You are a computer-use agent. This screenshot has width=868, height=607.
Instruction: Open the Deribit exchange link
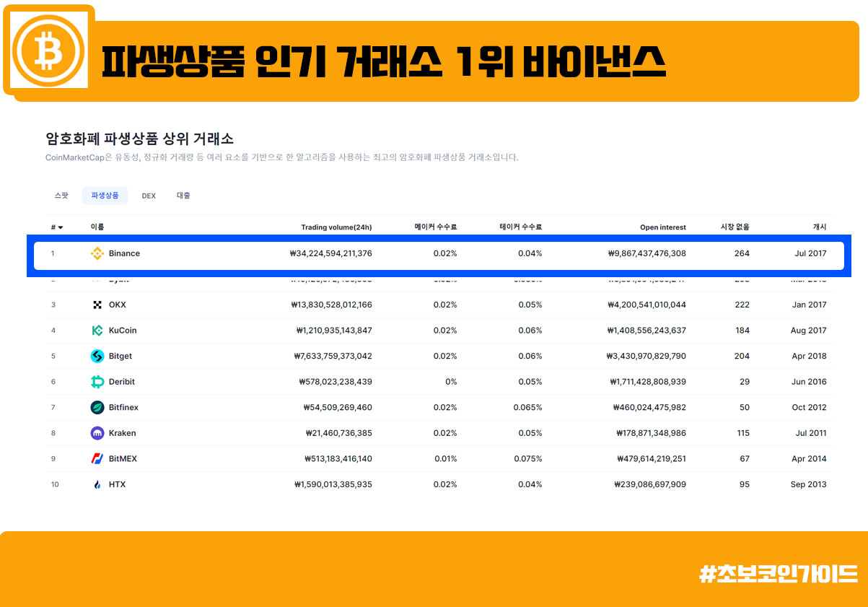[122, 382]
